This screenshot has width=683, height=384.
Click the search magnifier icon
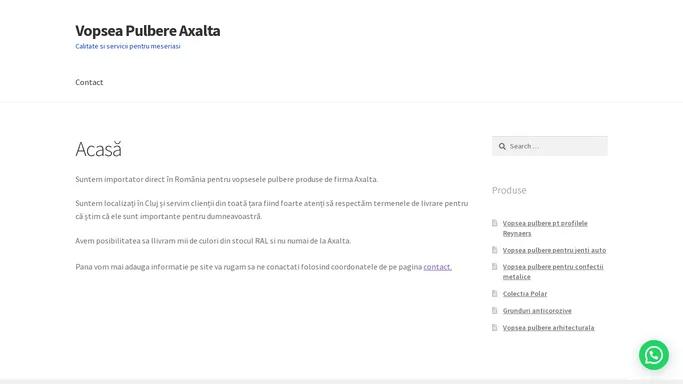(502, 146)
